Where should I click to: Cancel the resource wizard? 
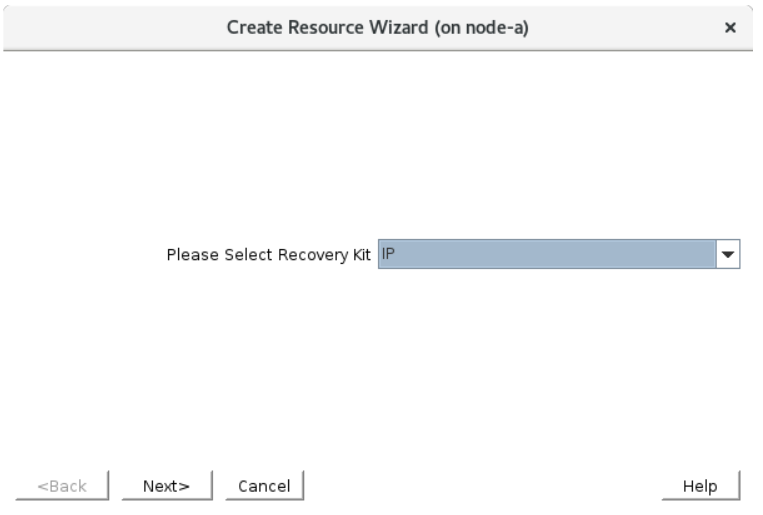(264, 486)
